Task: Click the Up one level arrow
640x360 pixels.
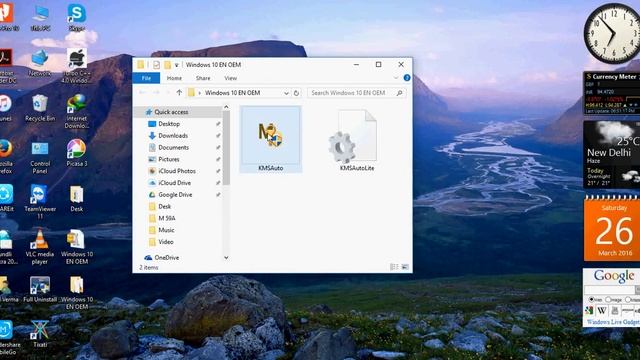Action: pyautogui.click(x=179, y=93)
